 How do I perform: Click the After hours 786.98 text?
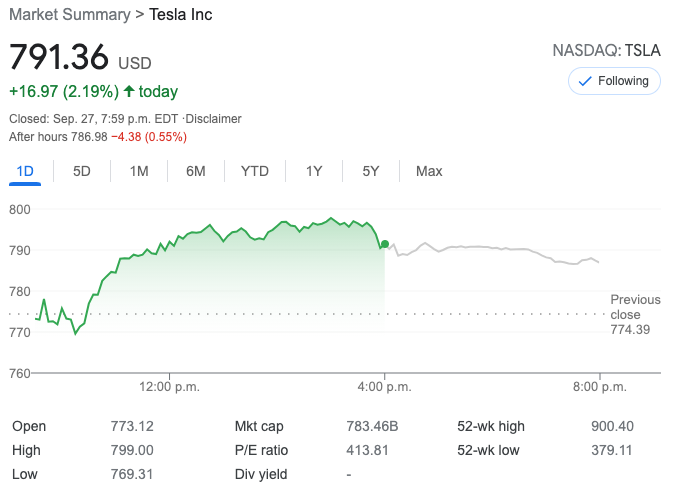tap(58, 137)
